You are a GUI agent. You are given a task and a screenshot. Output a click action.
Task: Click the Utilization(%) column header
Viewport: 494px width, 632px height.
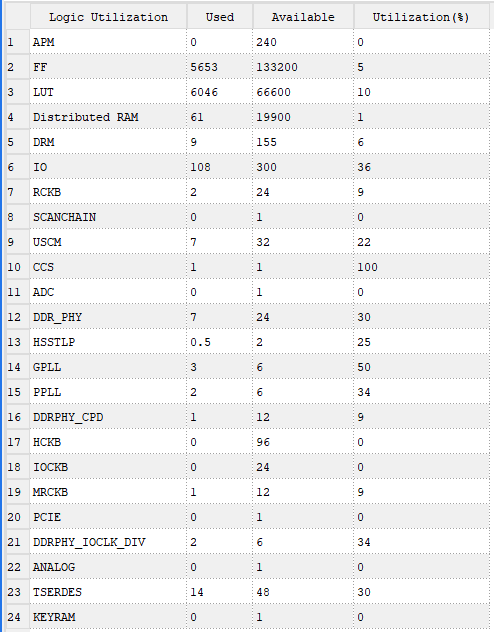pyautogui.click(x=421, y=17)
